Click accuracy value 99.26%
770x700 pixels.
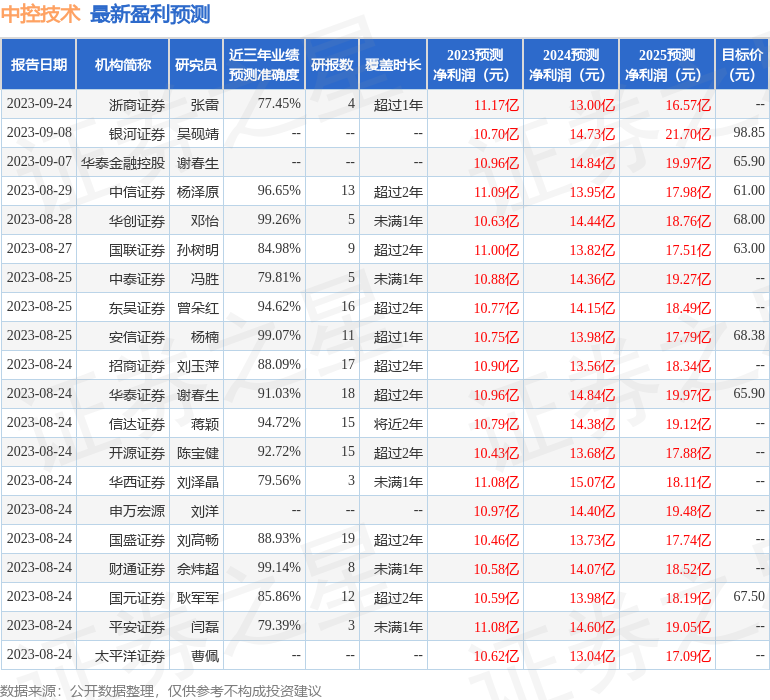click(279, 220)
